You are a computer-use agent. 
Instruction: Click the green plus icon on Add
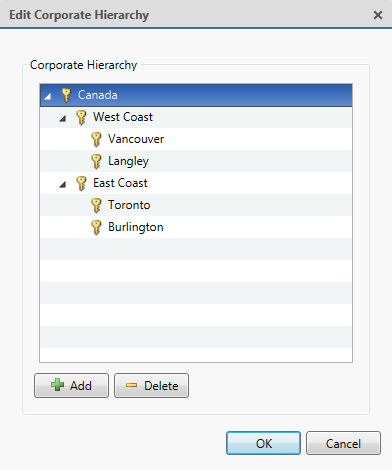(57, 385)
